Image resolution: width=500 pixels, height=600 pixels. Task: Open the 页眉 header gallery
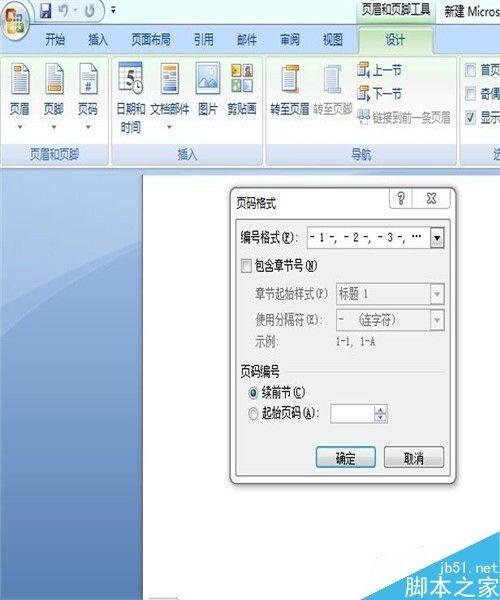click(20, 97)
